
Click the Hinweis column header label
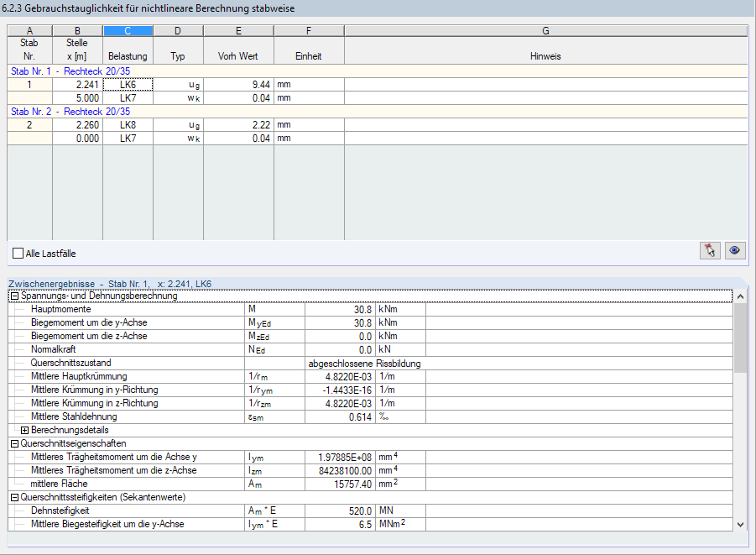pyautogui.click(x=545, y=56)
